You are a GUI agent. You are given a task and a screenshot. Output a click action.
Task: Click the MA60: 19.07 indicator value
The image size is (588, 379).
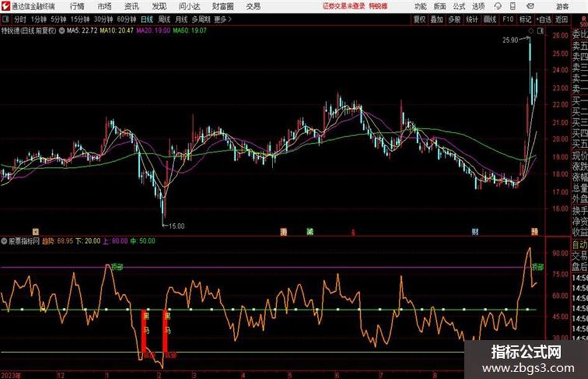(190, 30)
